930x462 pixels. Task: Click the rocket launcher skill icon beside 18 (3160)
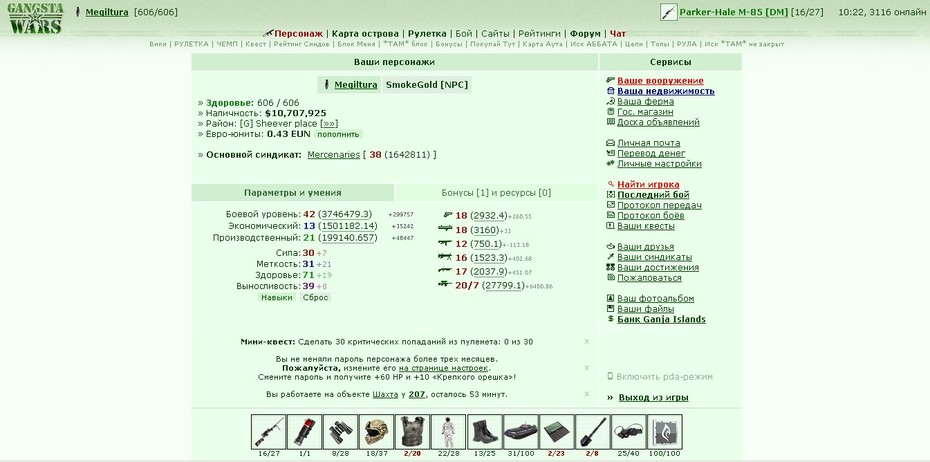(445, 228)
